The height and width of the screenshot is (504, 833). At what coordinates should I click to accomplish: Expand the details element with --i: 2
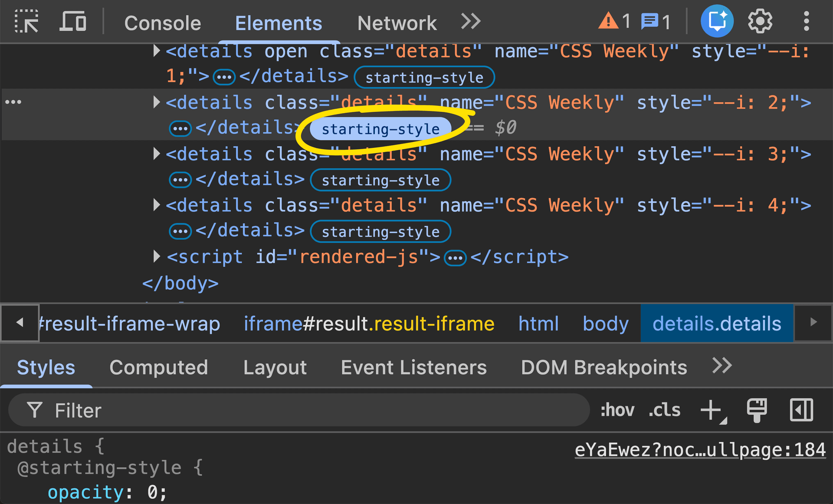156,102
